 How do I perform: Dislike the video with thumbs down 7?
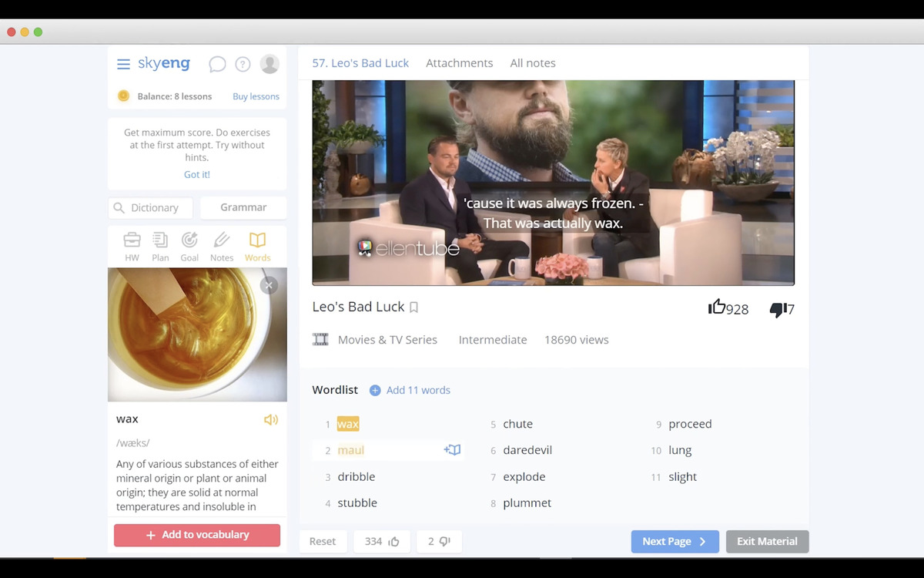(777, 309)
